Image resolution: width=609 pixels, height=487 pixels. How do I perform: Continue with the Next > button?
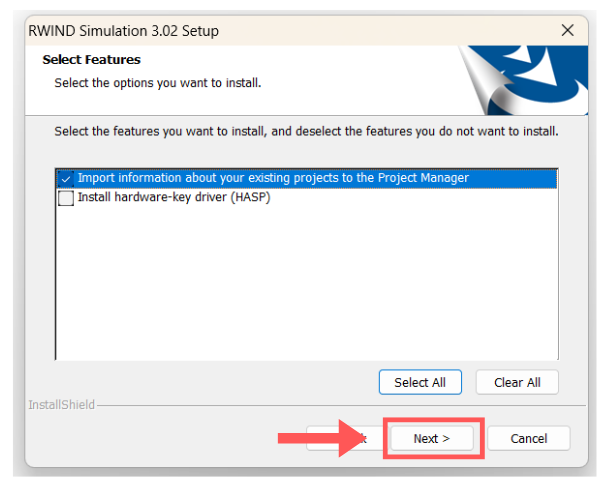(x=432, y=438)
